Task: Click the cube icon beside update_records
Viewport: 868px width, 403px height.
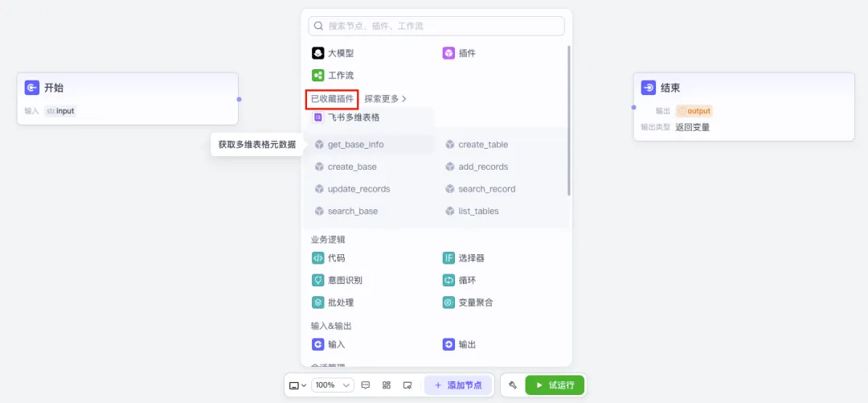Action: [x=319, y=189]
